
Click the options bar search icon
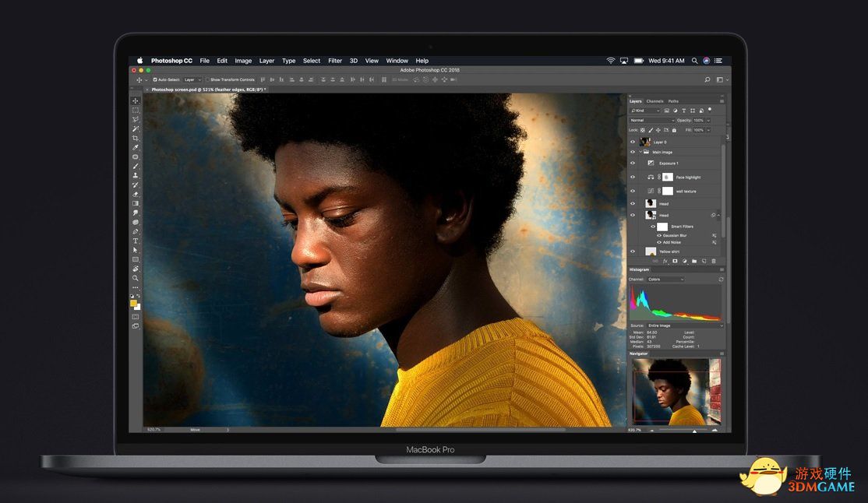coord(707,79)
